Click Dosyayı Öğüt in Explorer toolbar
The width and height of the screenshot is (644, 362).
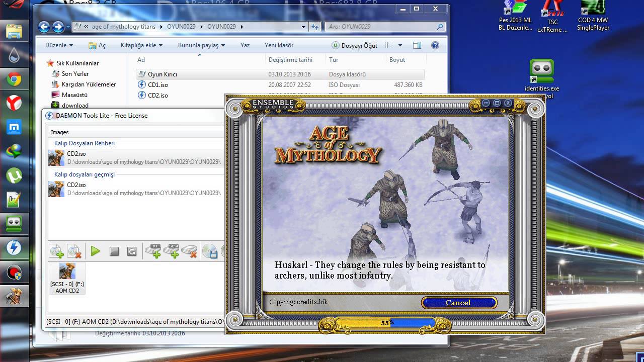[355, 45]
